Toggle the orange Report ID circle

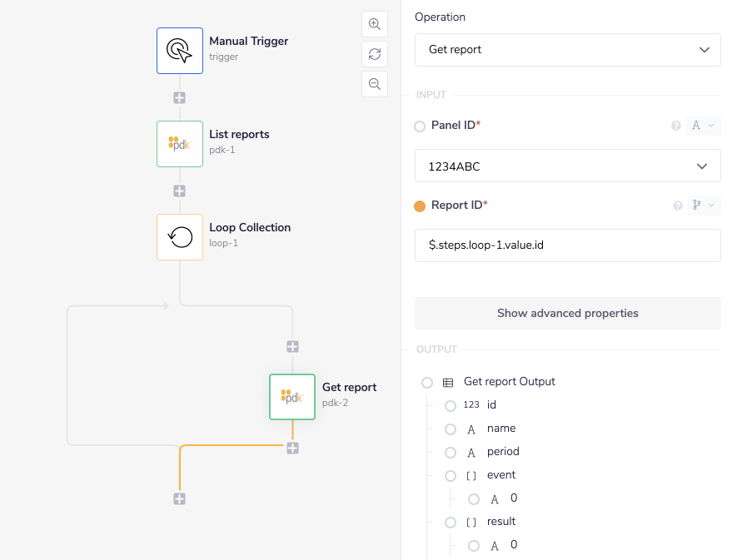pos(420,206)
